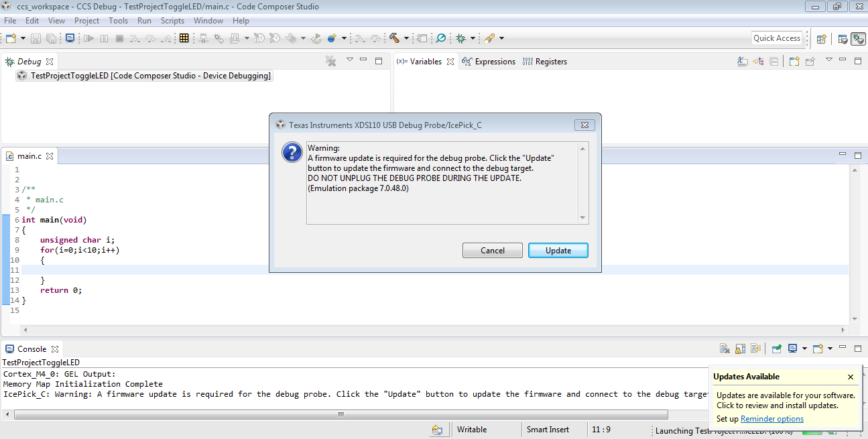Click the Terminate toolbar icon
This screenshot has width=868, height=439.
click(x=119, y=38)
